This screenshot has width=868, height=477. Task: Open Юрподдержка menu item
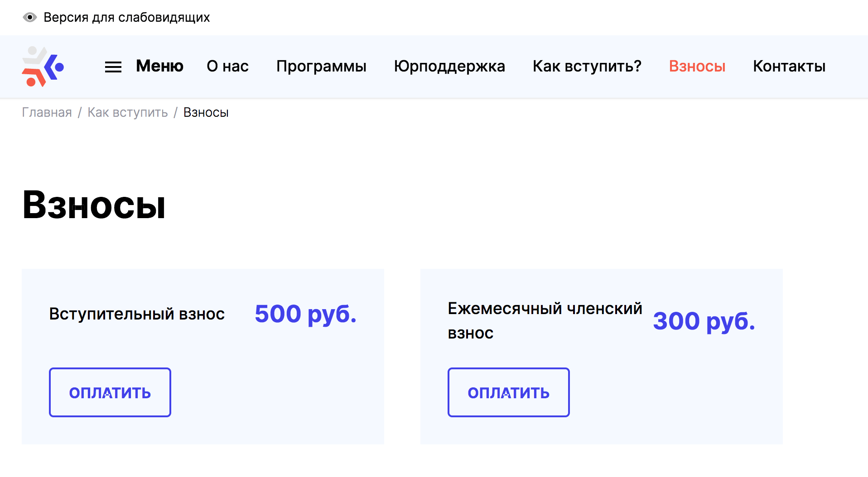click(x=449, y=66)
